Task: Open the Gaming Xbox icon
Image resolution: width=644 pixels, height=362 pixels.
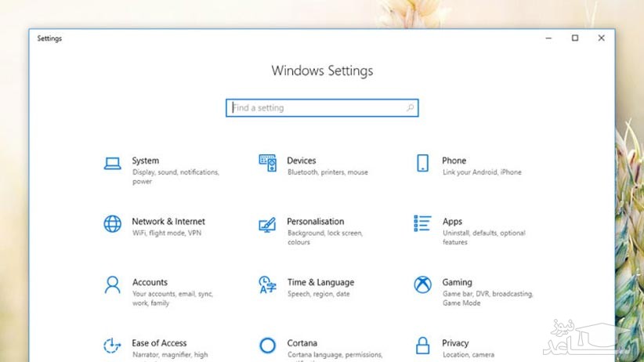Action: [423, 284]
